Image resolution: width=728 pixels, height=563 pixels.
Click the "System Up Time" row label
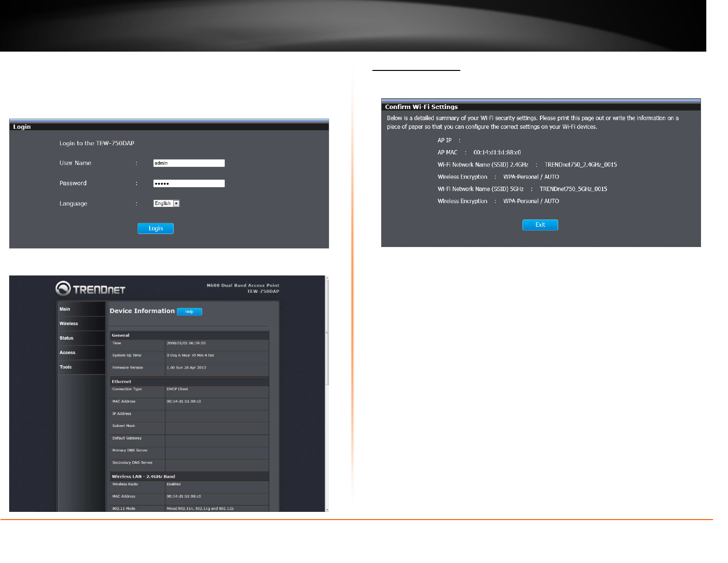point(127,356)
